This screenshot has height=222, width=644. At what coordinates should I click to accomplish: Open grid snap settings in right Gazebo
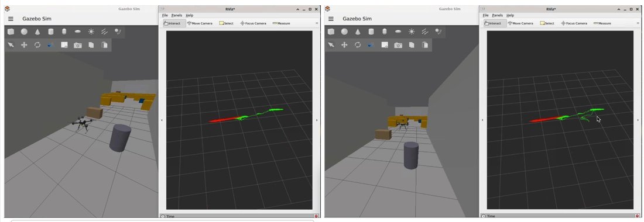coord(385,45)
